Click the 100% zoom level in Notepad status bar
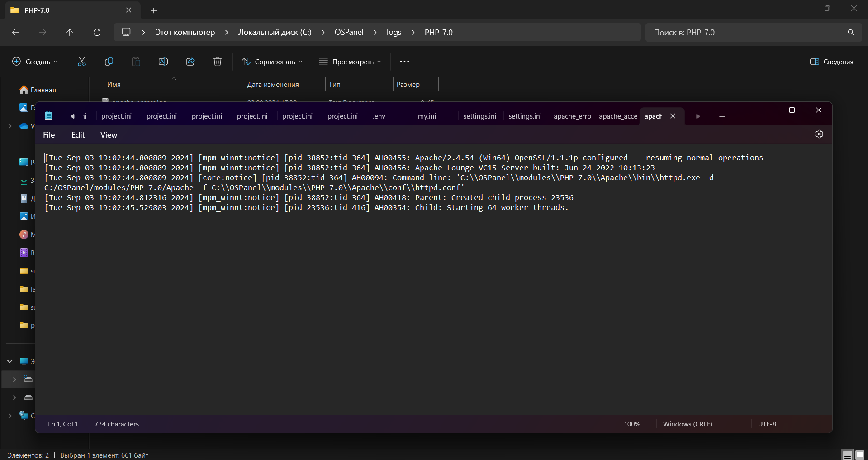Screen dimensions: 868x460 click(632, 424)
